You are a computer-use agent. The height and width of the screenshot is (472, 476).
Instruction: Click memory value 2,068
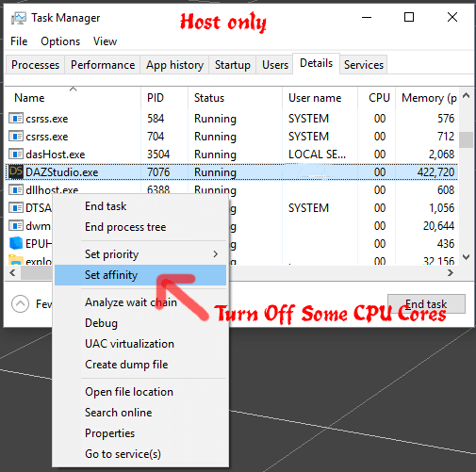pos(441,155)
